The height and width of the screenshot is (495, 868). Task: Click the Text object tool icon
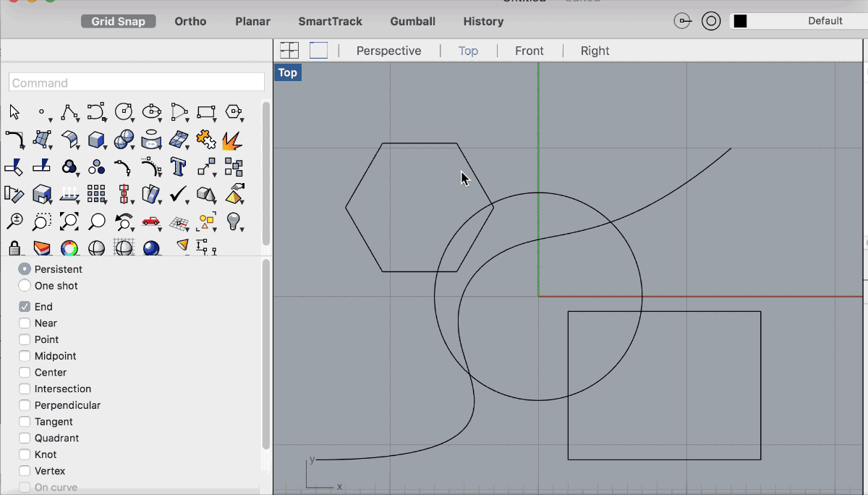click(x=178, y=166)
